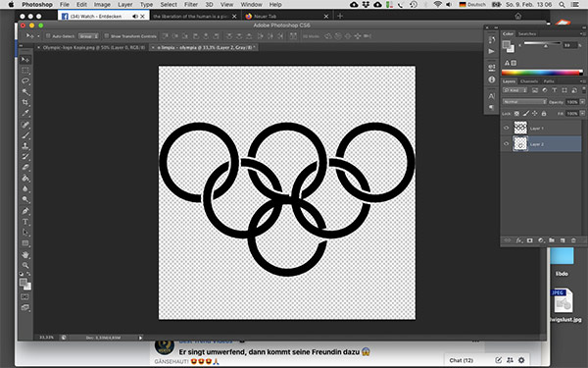Toggle the layer filter on/off switch
The height and width of the screenshot is (368, 588).
584,90
